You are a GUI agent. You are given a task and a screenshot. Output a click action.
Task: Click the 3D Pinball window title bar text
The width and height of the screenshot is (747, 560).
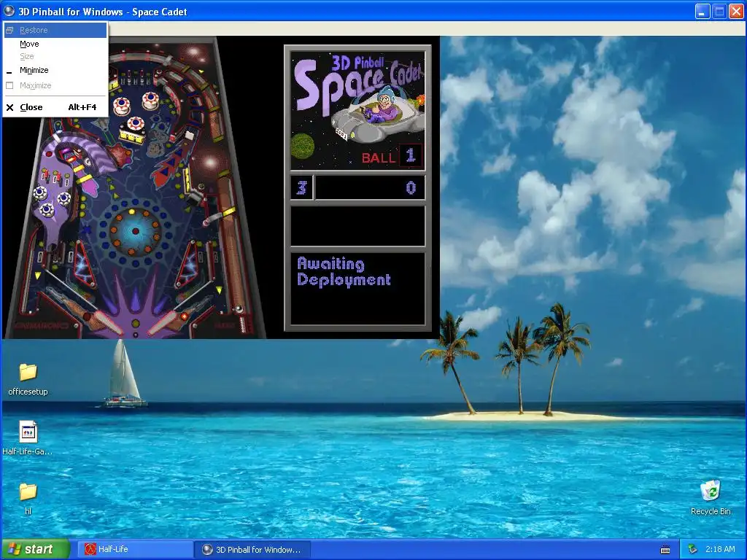(x=102, y=12)
